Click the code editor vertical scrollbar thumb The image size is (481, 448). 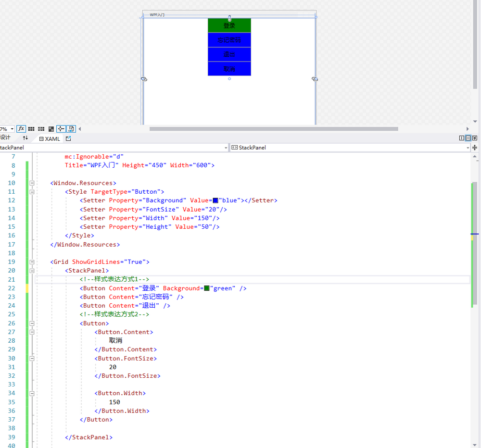tap(475, 244)
